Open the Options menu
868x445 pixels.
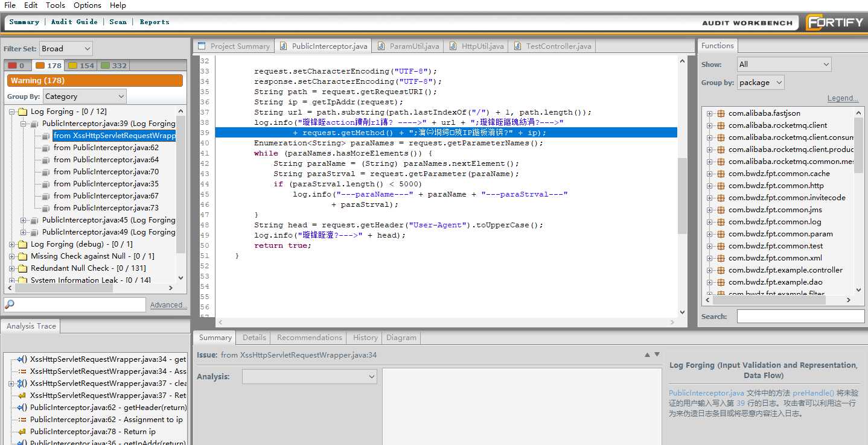point(88,5)
